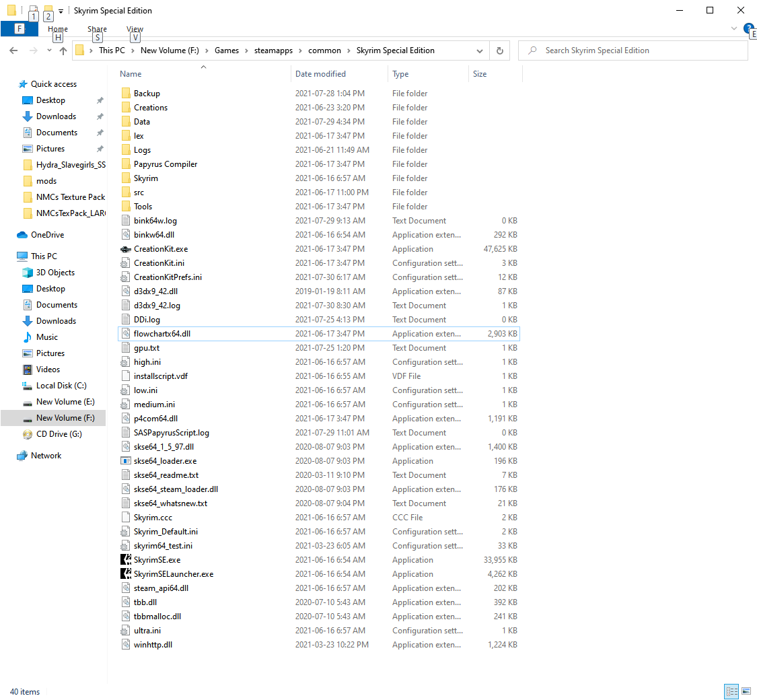Screen dimensions: 757x700
Task: Navigate back to previous folder
Action: coord(13,50)
